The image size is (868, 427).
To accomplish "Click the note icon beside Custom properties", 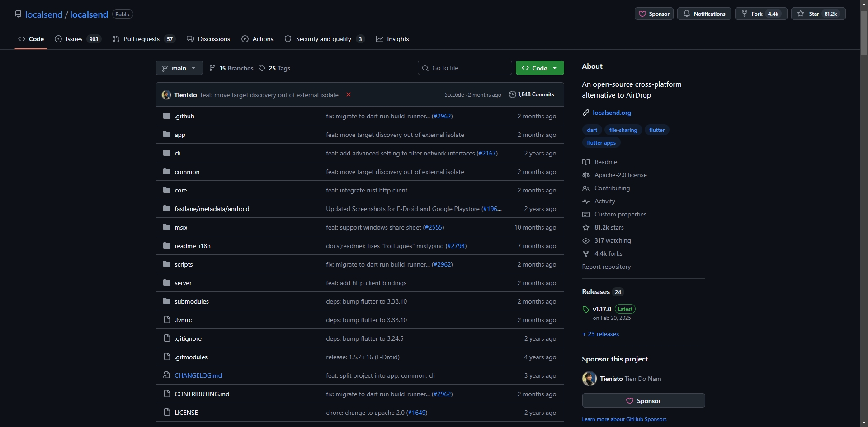I will pyautogui.click(x=586, y=214).
